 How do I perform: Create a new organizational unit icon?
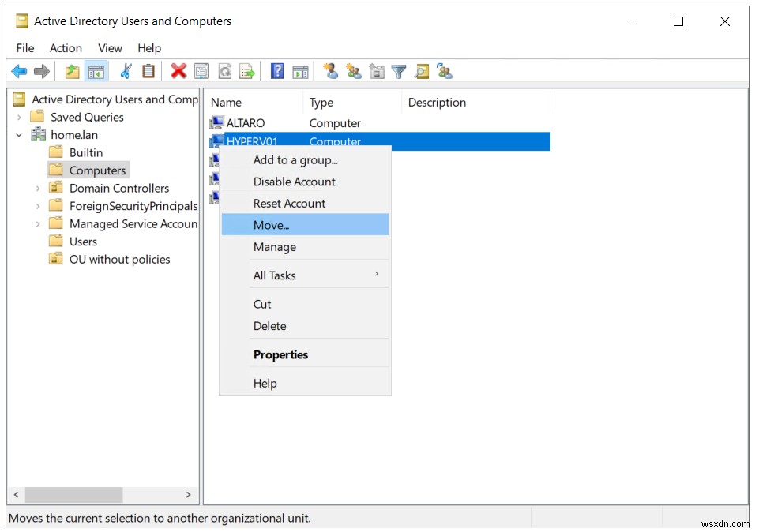tap(377, 71)
